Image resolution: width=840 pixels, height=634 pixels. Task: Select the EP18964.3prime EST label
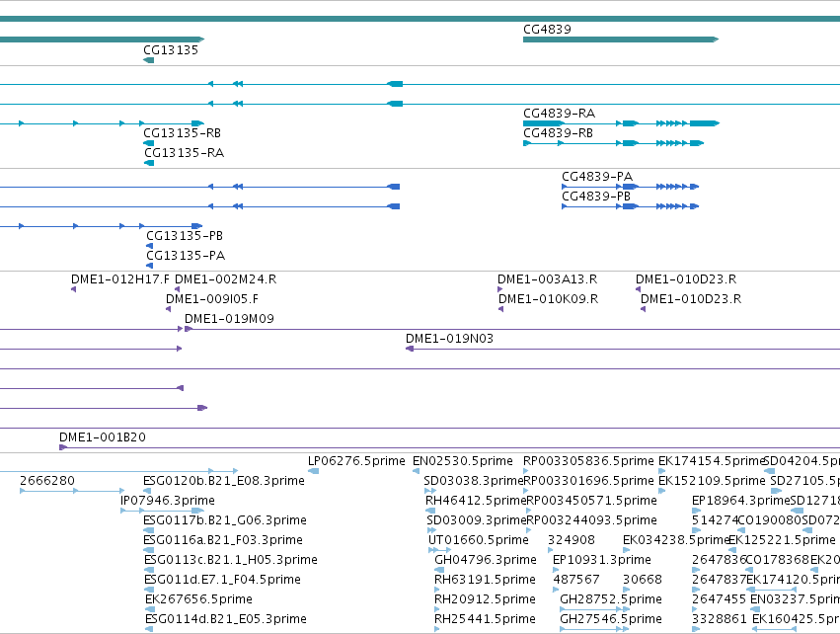coord(741,501)
